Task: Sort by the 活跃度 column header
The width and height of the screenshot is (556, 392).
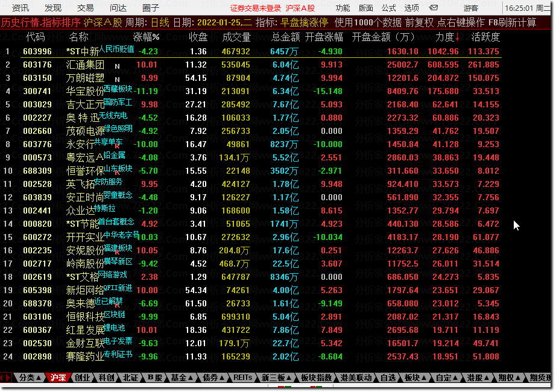Action: [x=485, y=37]
